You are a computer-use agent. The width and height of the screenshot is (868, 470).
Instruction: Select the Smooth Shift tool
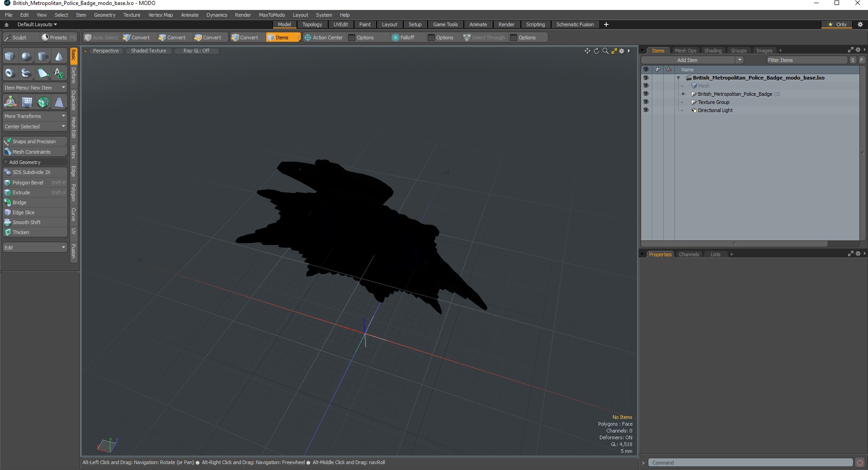35,222
